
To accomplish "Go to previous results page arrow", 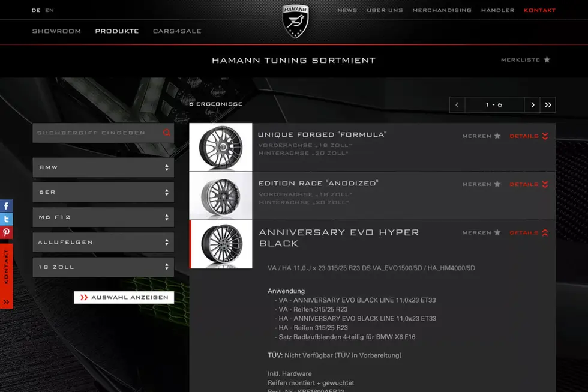I will coord(457,105).
